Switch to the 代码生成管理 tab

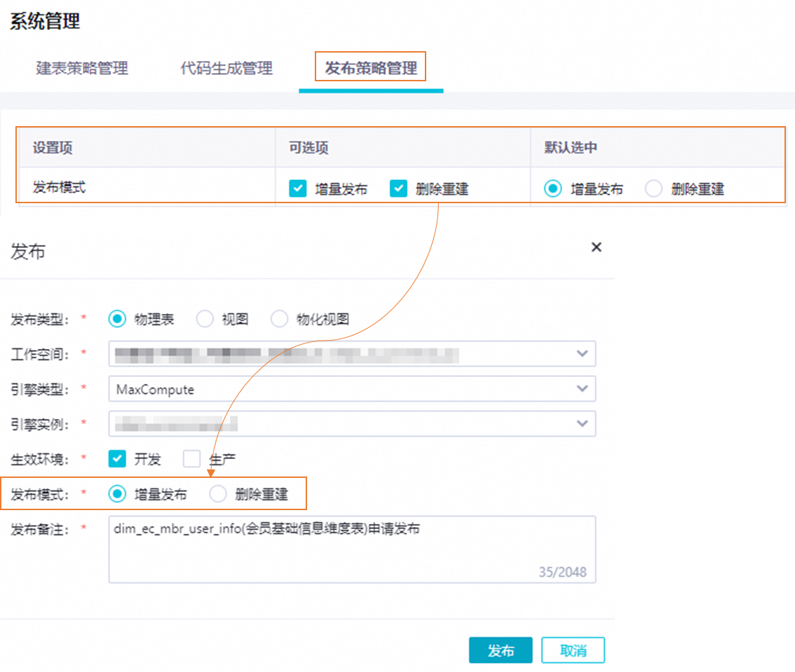click(226, 68)
